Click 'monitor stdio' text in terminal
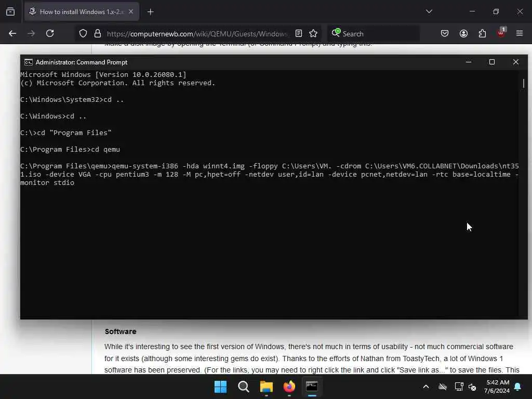Image resolution: width=532 pixels, height=399 pixels. pos(47,183)
